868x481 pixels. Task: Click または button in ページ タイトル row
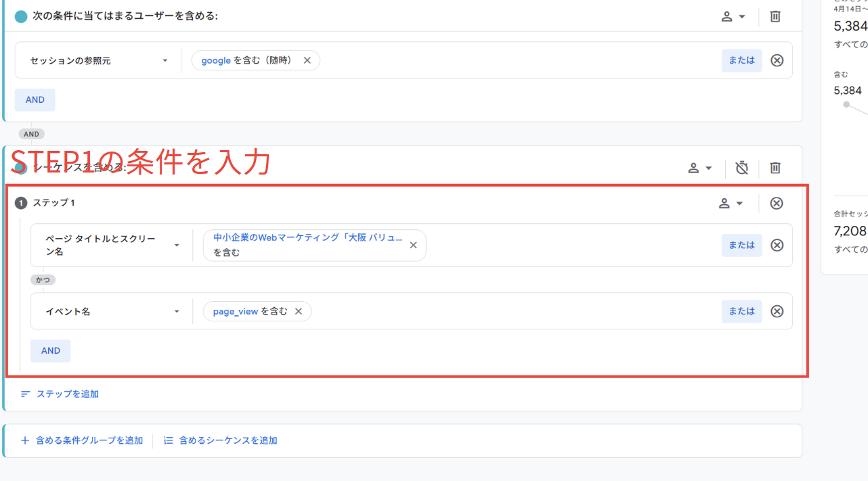coord(741,245)
